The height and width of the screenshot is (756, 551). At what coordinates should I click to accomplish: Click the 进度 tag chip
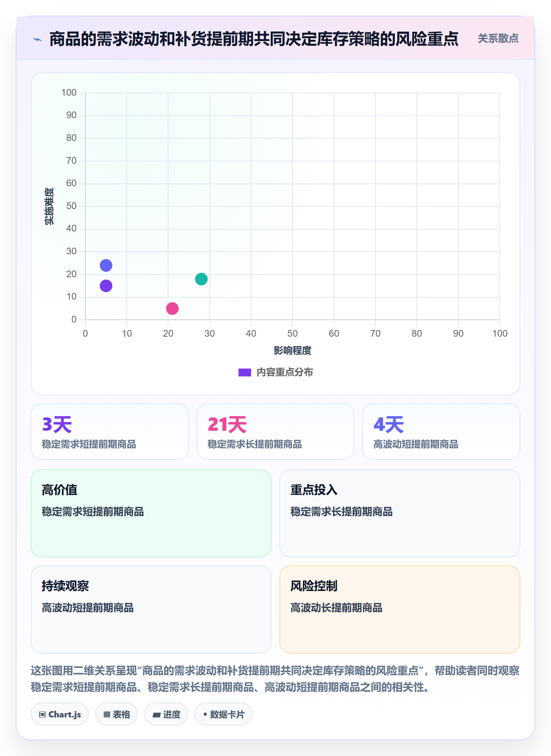[166, 714]
